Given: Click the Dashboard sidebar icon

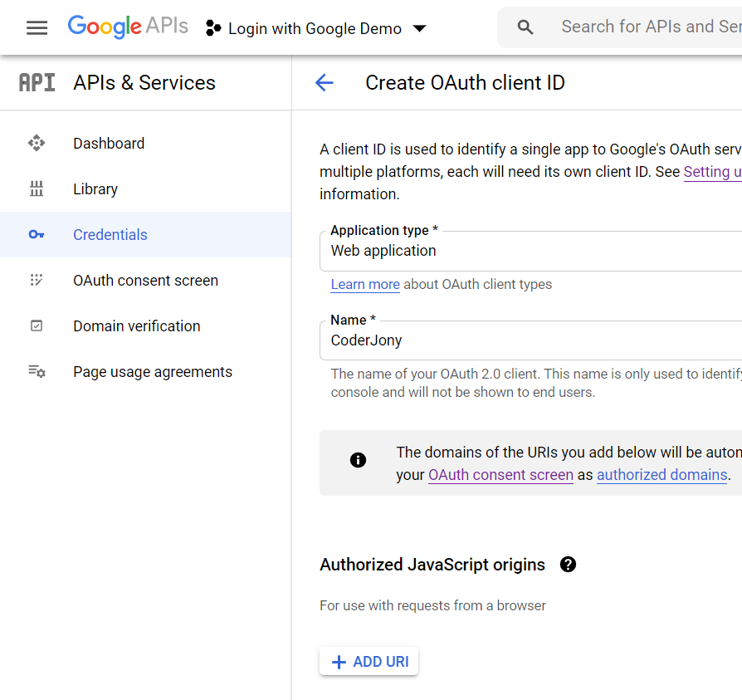Looking at the screenshot, I should 37,143.
